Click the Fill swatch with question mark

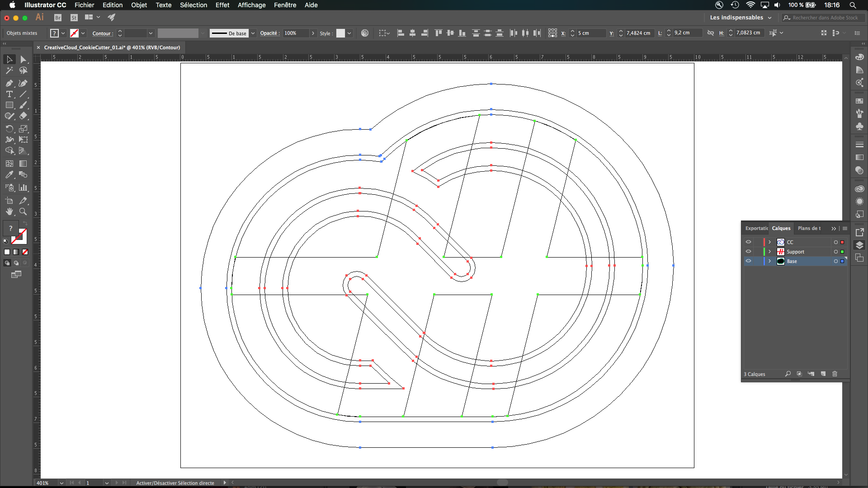(10, 228)
